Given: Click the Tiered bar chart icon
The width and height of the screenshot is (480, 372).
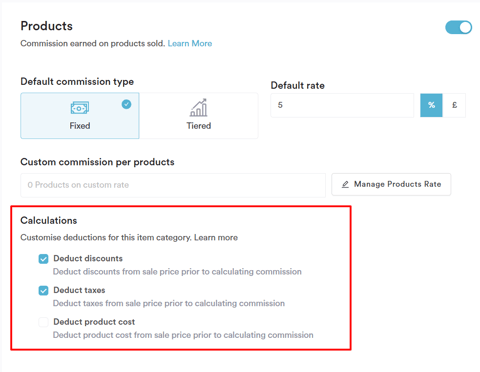Looking at the screenshot, I should (199, 108).
